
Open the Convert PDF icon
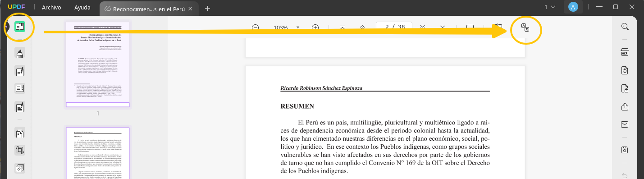tap(625, 70)
